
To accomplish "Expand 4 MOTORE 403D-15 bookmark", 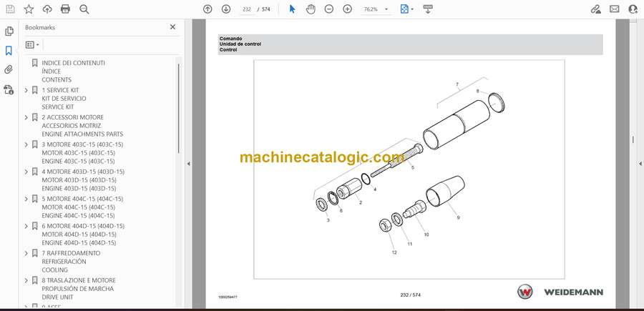I will [26, 172].
